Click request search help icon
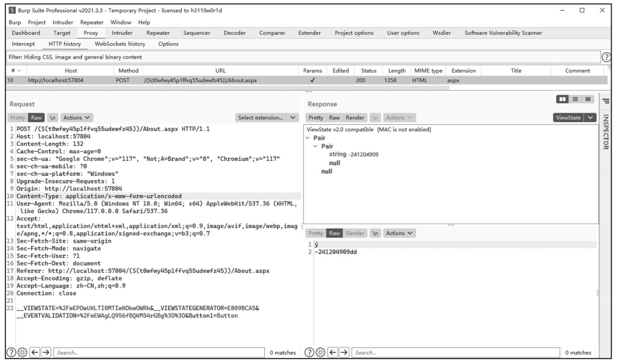The height and width of the screenshot is (364, 617). (12, 352)
